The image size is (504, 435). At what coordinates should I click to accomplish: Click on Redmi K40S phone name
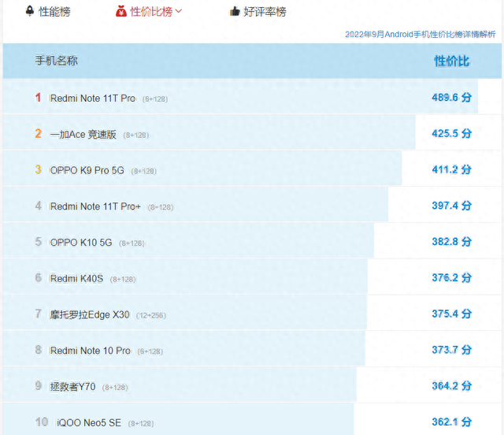76,278
